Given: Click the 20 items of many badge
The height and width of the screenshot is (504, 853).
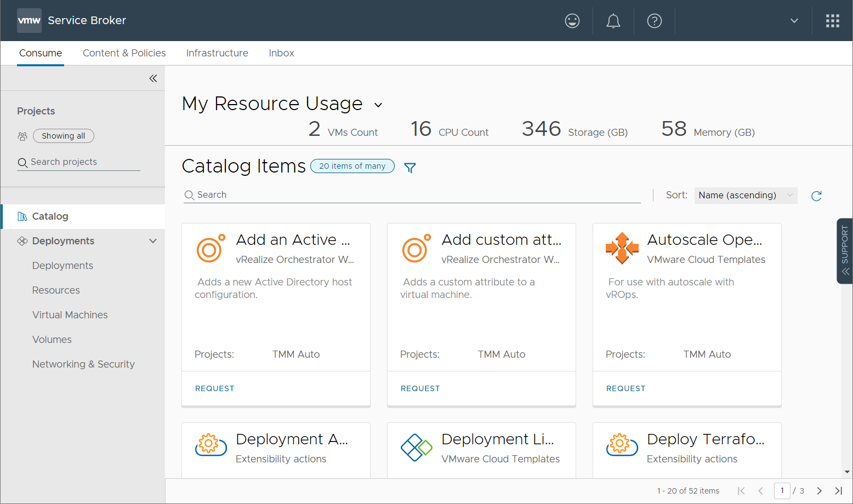Looking at the screenshot, I should (352, 166).
